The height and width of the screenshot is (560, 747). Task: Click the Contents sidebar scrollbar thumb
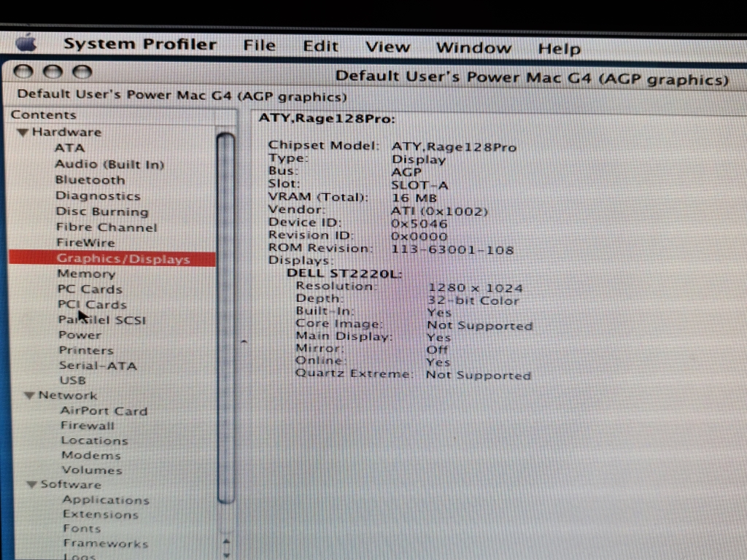[226, 317]
